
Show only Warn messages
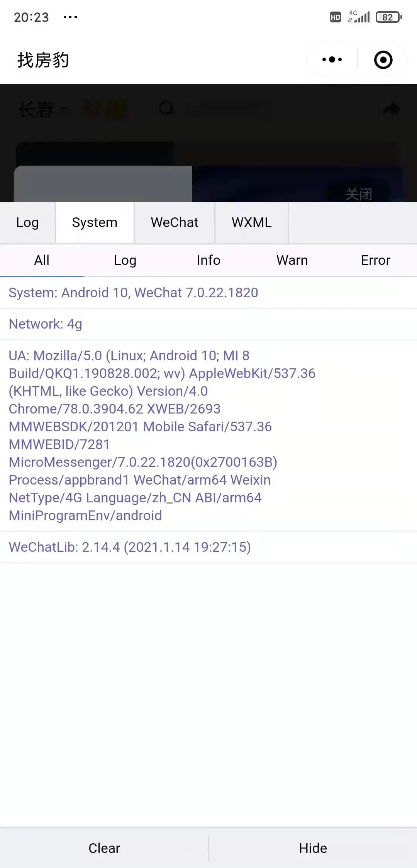tap(292, 261)
